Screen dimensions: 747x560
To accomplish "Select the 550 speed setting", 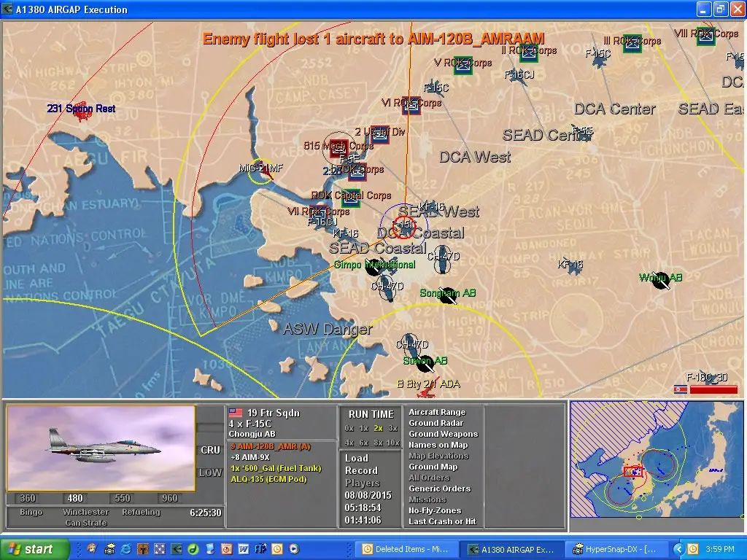I will coord(124,499).
